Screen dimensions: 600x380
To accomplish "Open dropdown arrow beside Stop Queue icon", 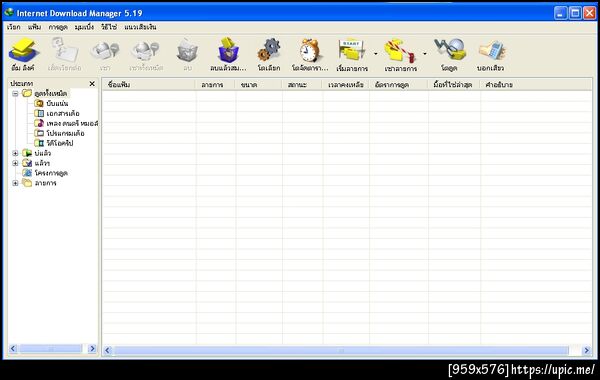I will [424, 54].
